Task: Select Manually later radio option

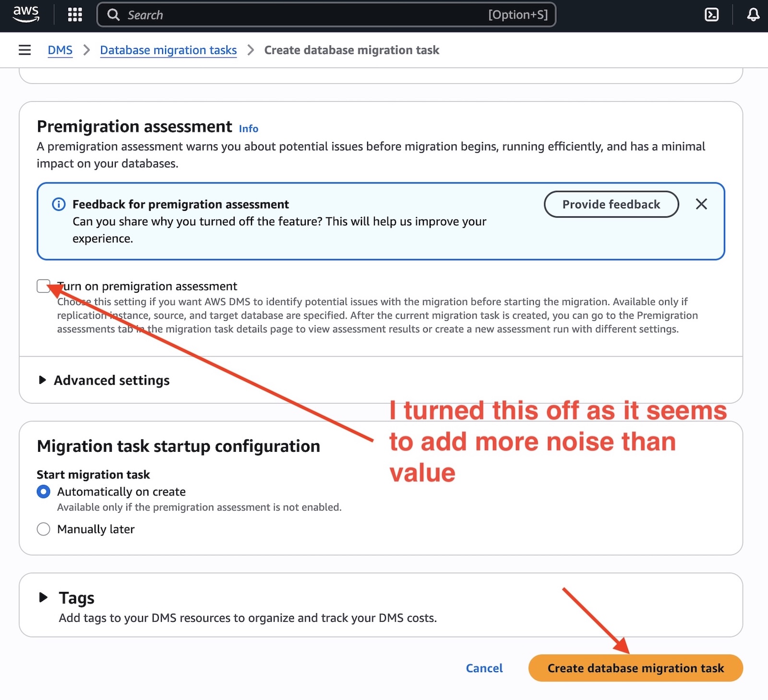Action: point(43,529)
